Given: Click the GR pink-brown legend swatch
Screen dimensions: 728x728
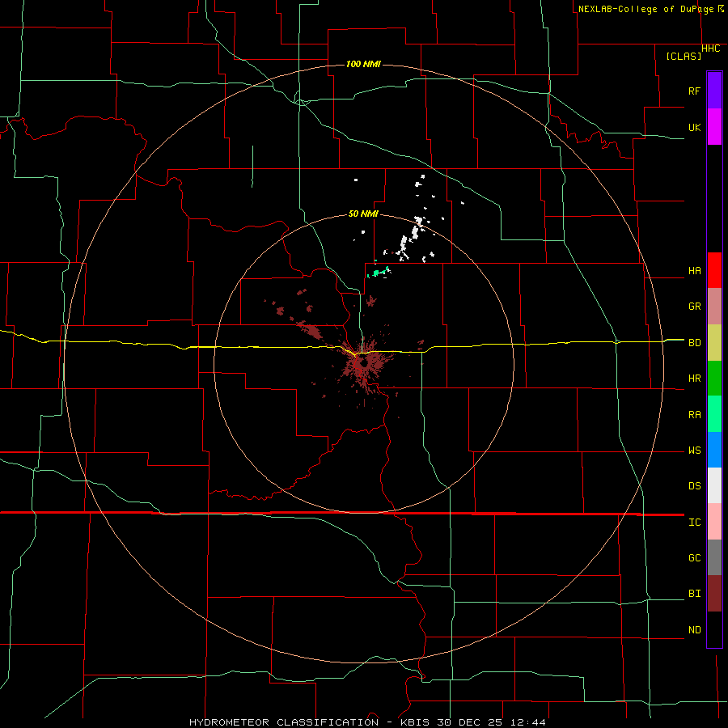Looking at the screenshot, I should [x=714, y=307].
